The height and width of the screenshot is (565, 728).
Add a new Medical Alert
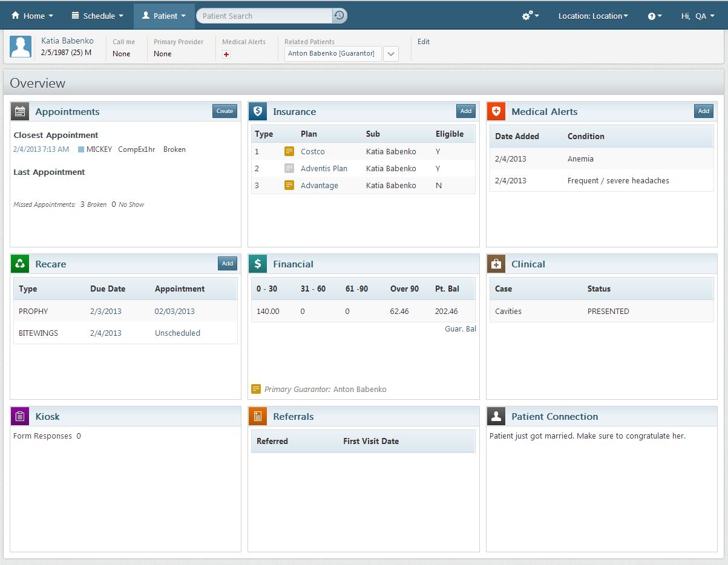click(x=703, y=111)
